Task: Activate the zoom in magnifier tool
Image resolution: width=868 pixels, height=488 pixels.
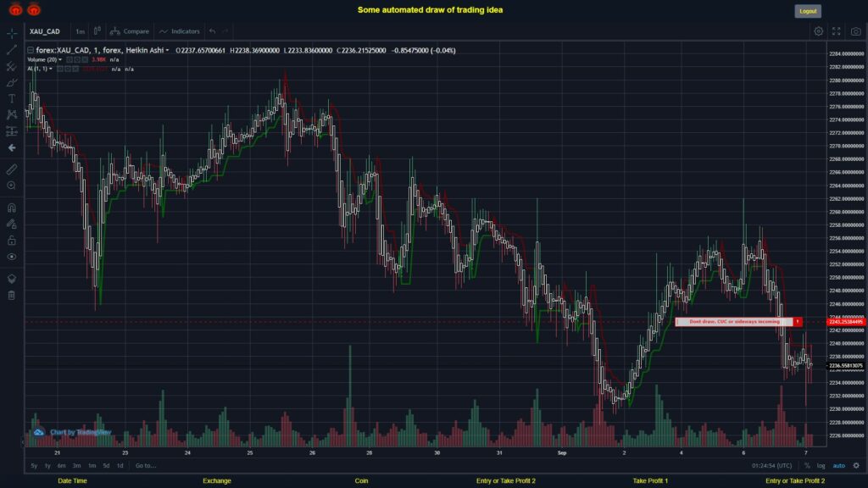Action: click(12, 186)
